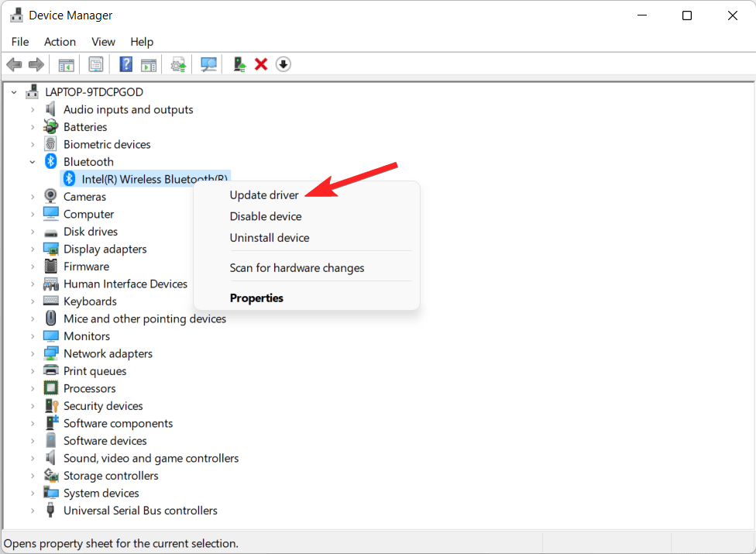Select Sound, video and game controllers

[151, 459]
